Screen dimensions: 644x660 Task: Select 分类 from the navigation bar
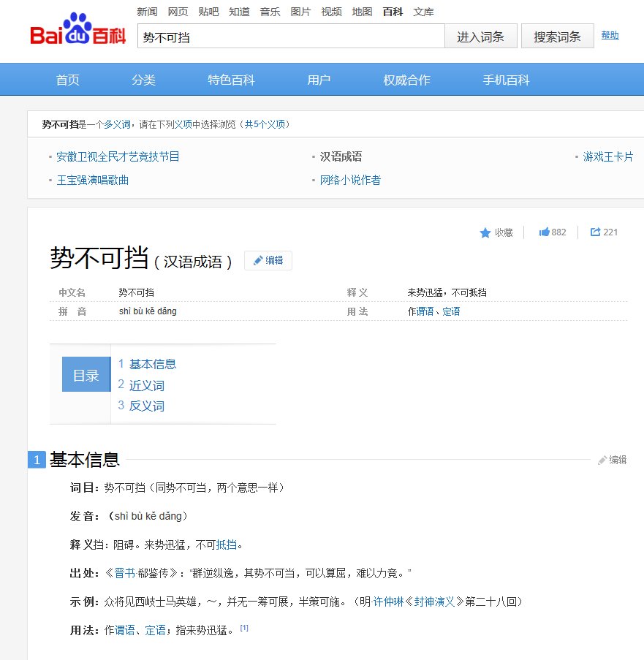tap(143, 80)
